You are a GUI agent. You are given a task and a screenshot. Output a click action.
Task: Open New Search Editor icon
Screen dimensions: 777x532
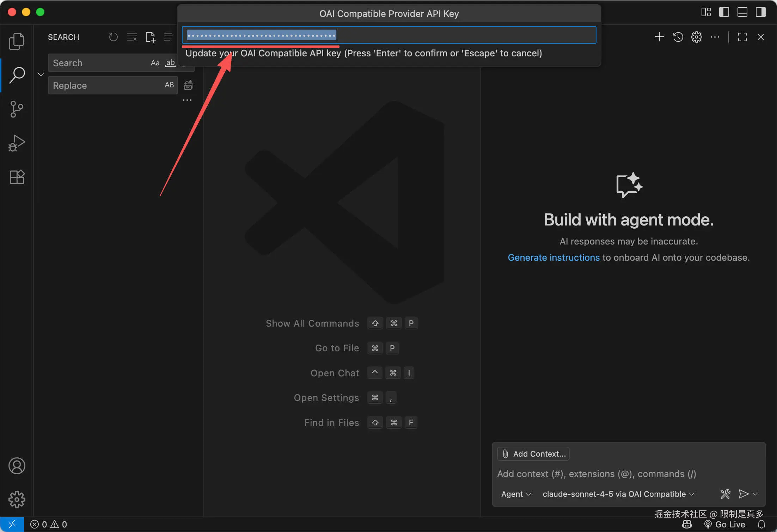(150, 37)
